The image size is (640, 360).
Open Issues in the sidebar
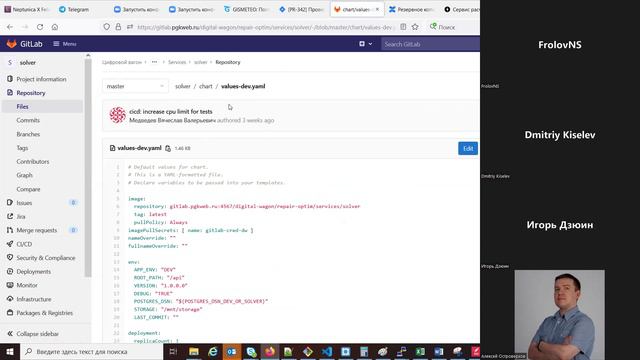(24, 202)
